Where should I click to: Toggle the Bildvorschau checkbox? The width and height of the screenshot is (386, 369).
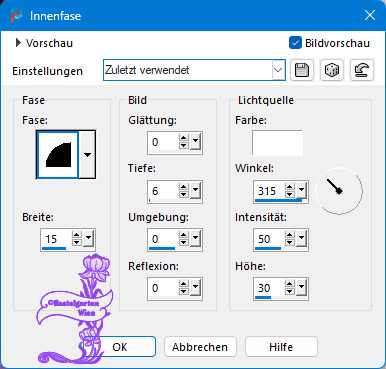point(295,43)
